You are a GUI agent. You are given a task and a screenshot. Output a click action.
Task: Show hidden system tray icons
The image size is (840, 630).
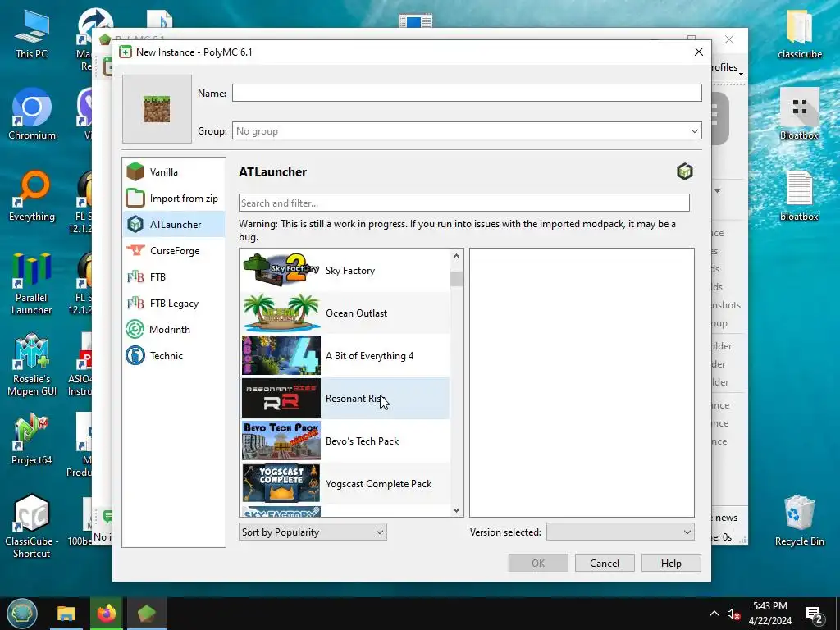tap(714, 614)
